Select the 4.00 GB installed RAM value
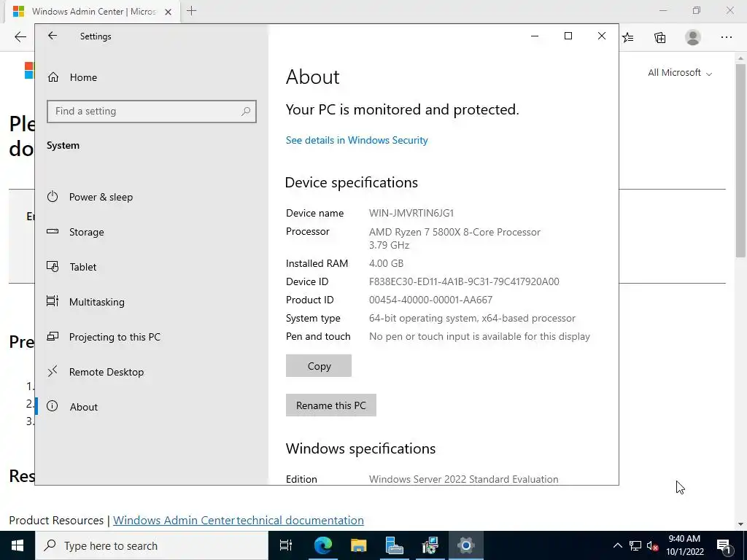This screenshot has height=560, width=747. (386, 263)
